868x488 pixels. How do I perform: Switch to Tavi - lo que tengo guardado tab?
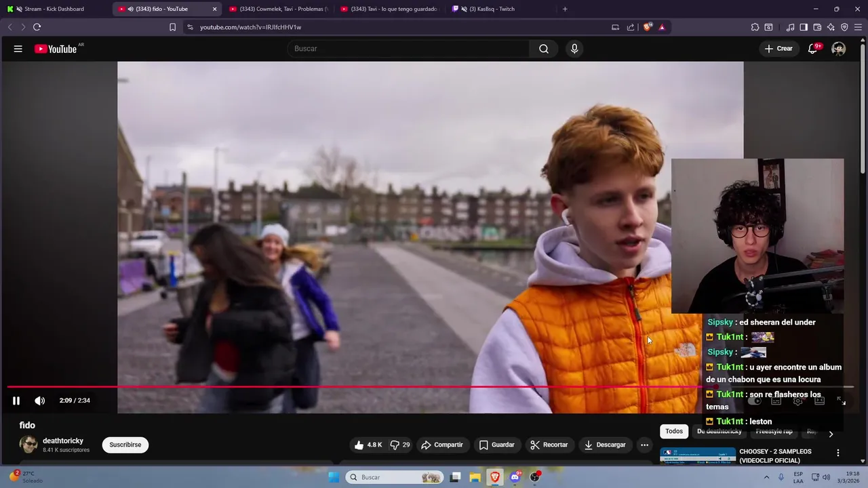[x=389, y=9]
